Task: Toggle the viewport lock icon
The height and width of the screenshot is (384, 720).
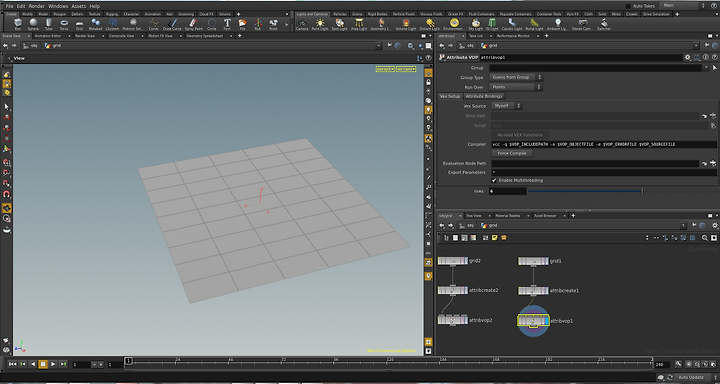Action: [428, 82]
